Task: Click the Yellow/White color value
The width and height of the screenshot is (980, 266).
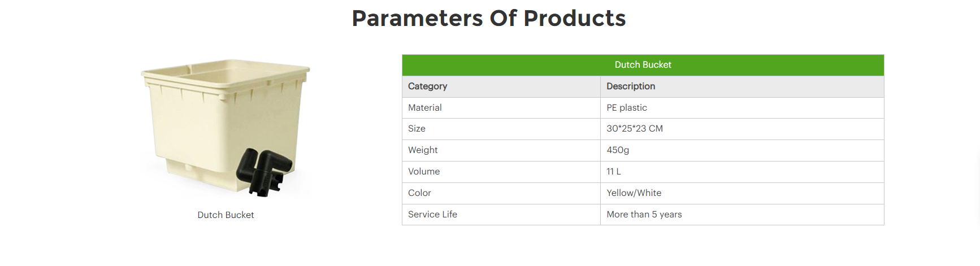Action: 634,193
